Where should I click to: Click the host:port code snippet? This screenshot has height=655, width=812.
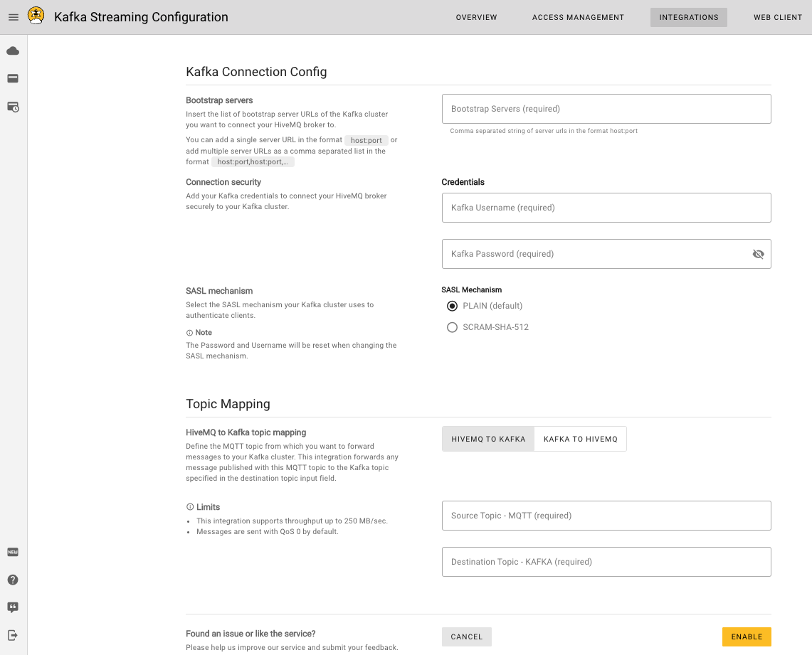[x=366, y=140]
